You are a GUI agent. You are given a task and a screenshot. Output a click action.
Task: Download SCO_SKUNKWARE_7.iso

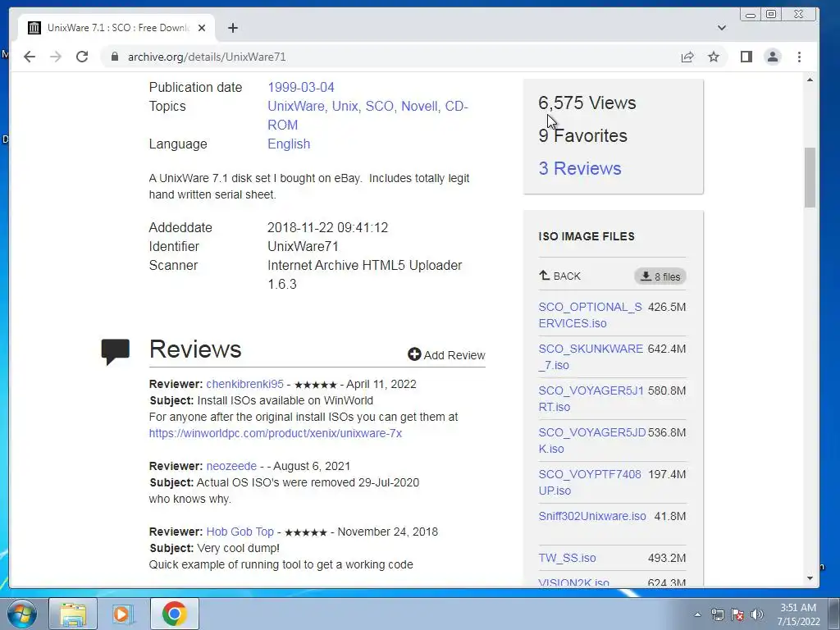point(591,357)
